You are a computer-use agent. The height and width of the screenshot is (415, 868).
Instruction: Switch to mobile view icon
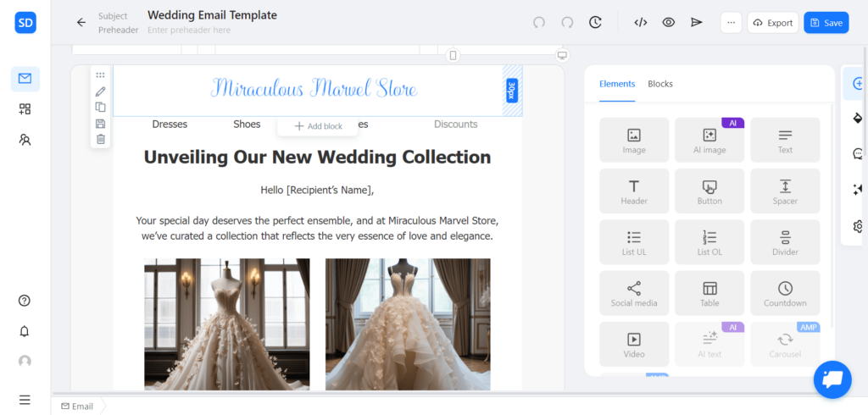453,55
